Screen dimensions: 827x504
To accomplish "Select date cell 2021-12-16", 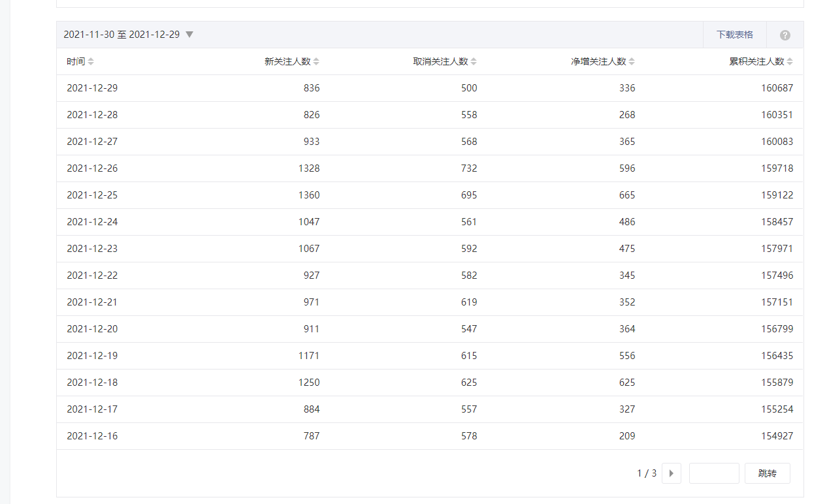I will pyautogui.click(x=92, y=436).
